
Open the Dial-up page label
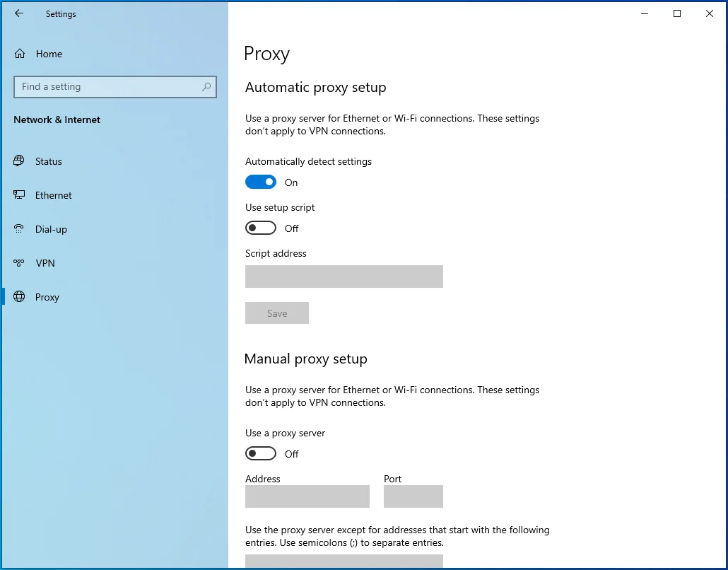pyautogui.click(x=51, y=230)
